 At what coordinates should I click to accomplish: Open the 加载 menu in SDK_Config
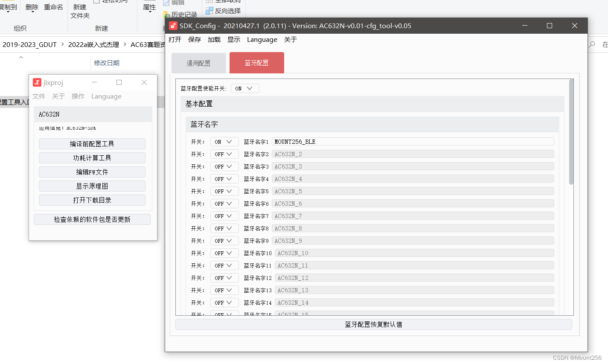(214, 40)
